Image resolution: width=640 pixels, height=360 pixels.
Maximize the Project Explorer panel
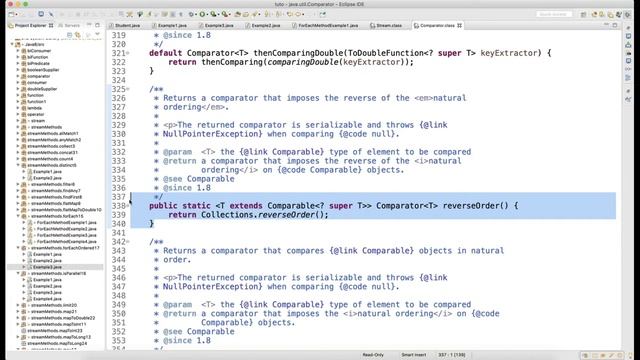tap(97, 25)
